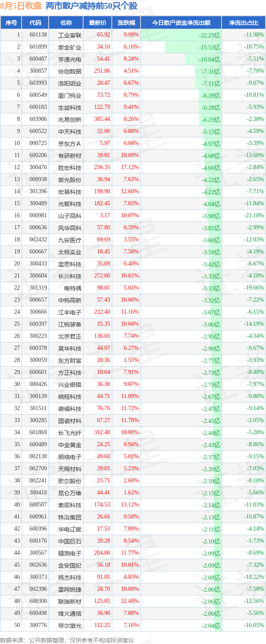Select stock name 东方财富
The height and width of the screenshot is (644, 266).
point(70,360)
